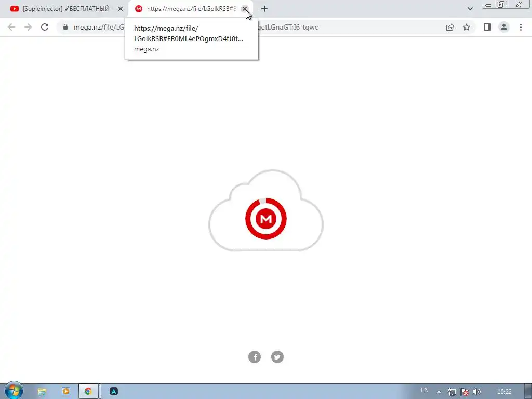Open the Chrome profile menu
This screenshot has height=399, width=532.
[x=504, y=27]
